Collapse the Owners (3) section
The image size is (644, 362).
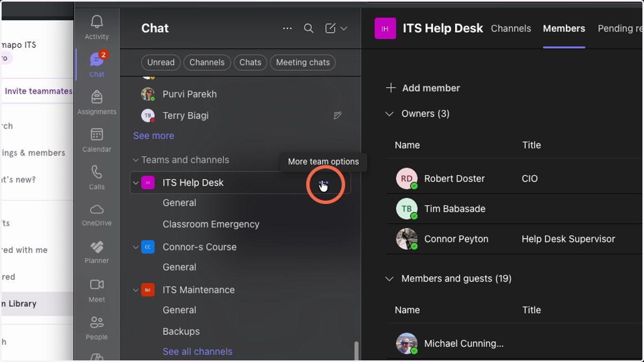click(x=390, y=114)
